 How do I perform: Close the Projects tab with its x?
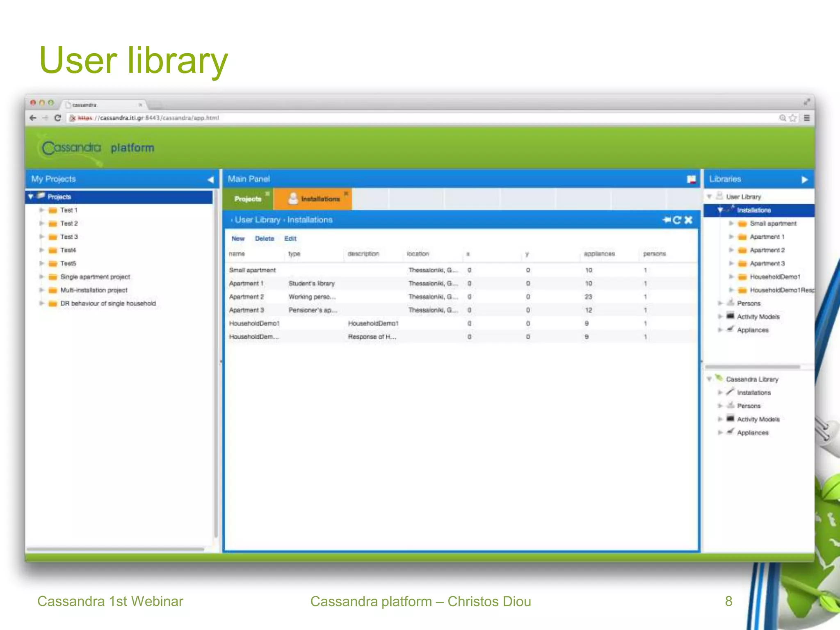pyautogui.click(x=267, y=194)
